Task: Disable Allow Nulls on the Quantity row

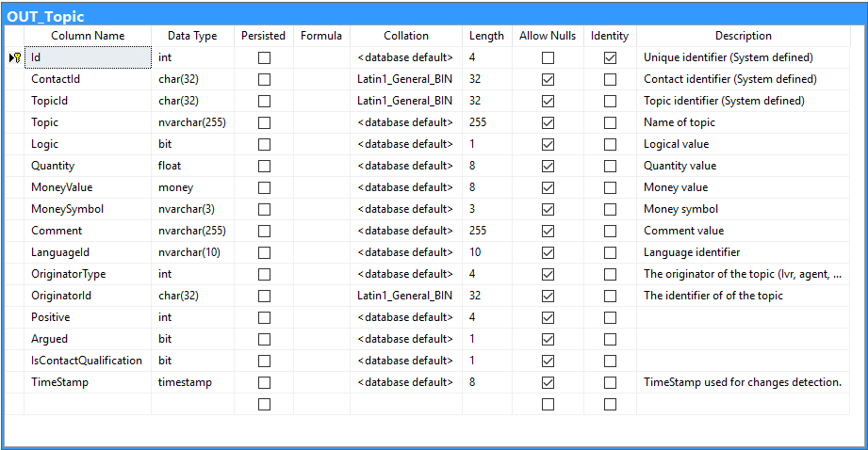Action: (x=548, y=166)
